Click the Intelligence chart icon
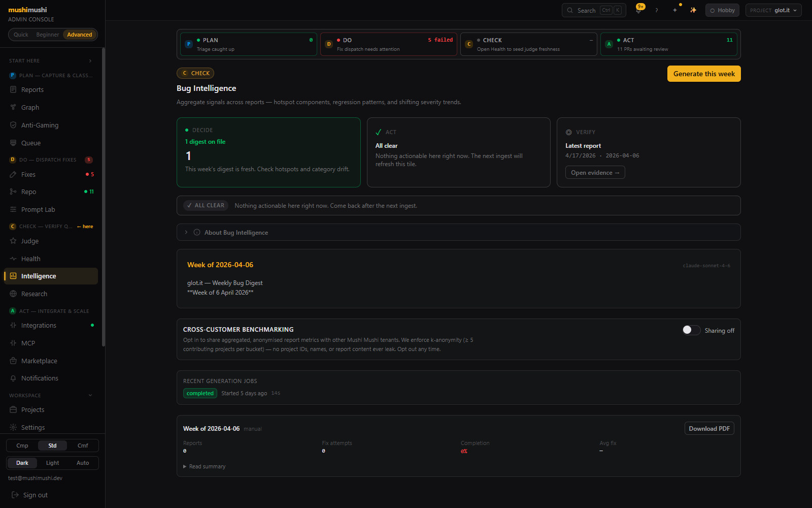Viewport: 812px width, 508px height. (x=13, y=276)
